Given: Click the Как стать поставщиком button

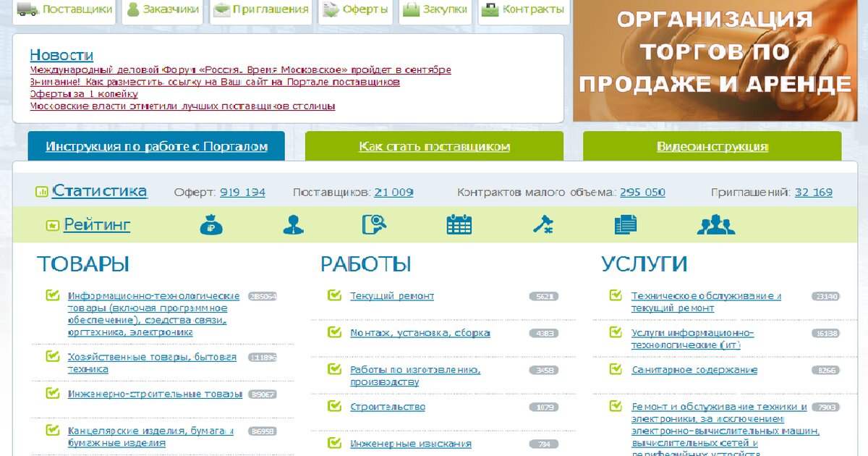Looking at the screenshot, I should click(434, 146).
